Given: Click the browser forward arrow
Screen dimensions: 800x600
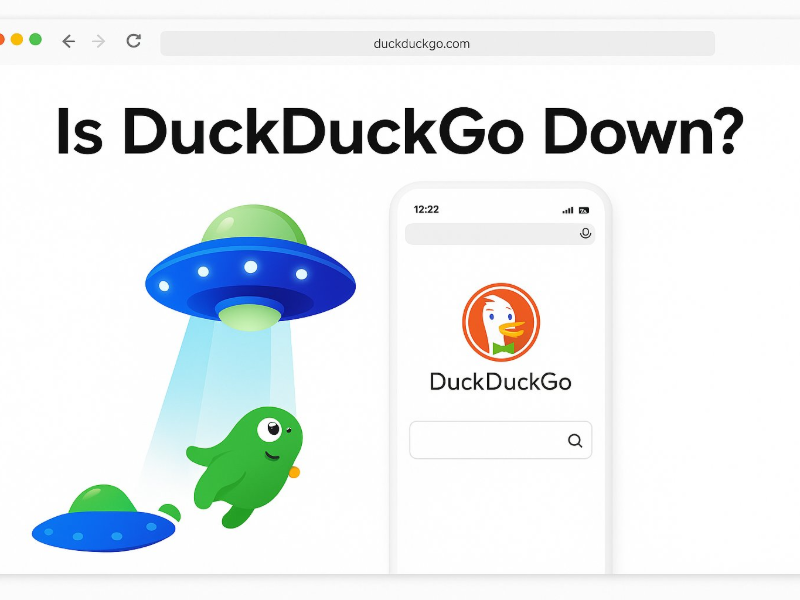Looking at the screenshot, I should 98,41.
